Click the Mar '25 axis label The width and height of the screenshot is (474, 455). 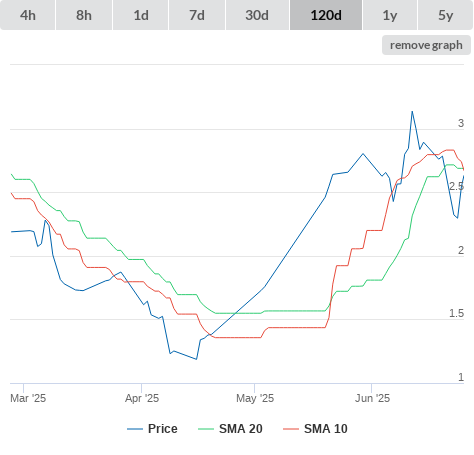click(x=28, y=398)
